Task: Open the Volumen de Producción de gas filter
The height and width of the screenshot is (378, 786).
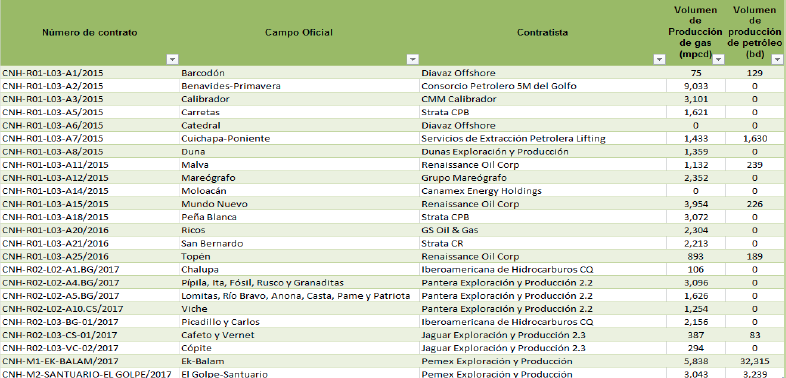Action: (x=718, y=59)
